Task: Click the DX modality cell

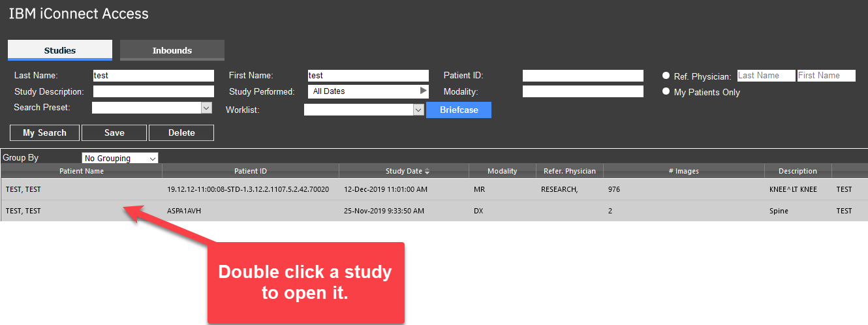Action: [479, 211]
